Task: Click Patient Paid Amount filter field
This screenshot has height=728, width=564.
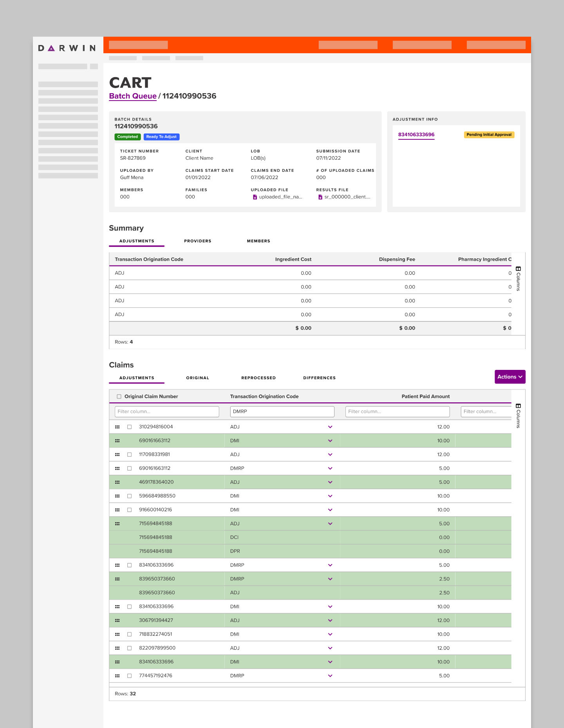Action: click(398, 412)
